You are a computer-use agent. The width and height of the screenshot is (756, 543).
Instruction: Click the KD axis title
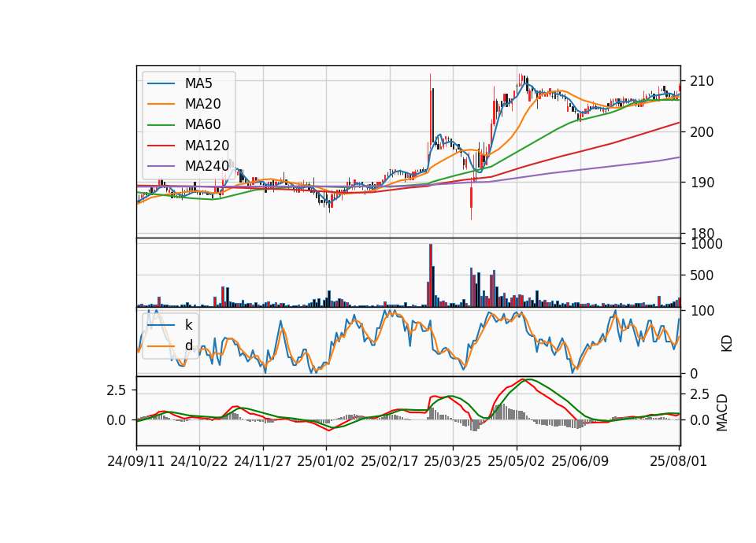coord(727,344)
